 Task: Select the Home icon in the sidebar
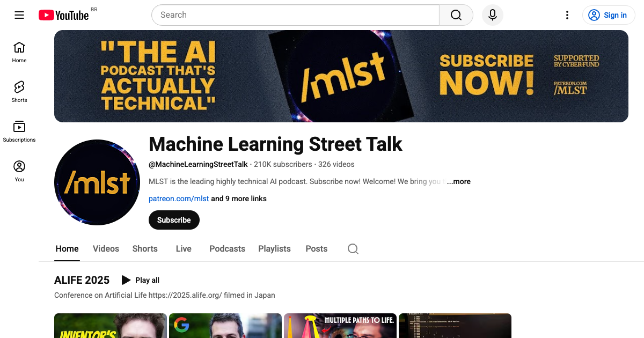pyautogui.click(x=19, y=52)
